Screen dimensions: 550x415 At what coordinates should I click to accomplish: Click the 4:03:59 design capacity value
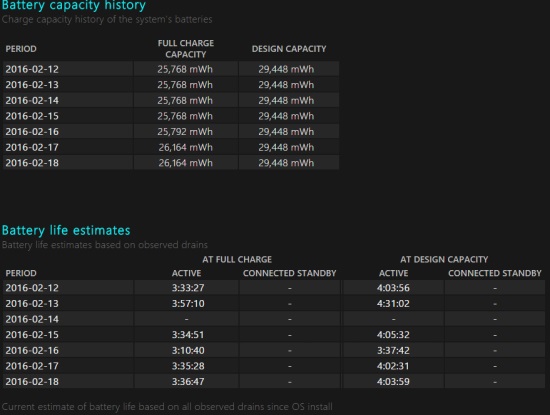[393, 382]
